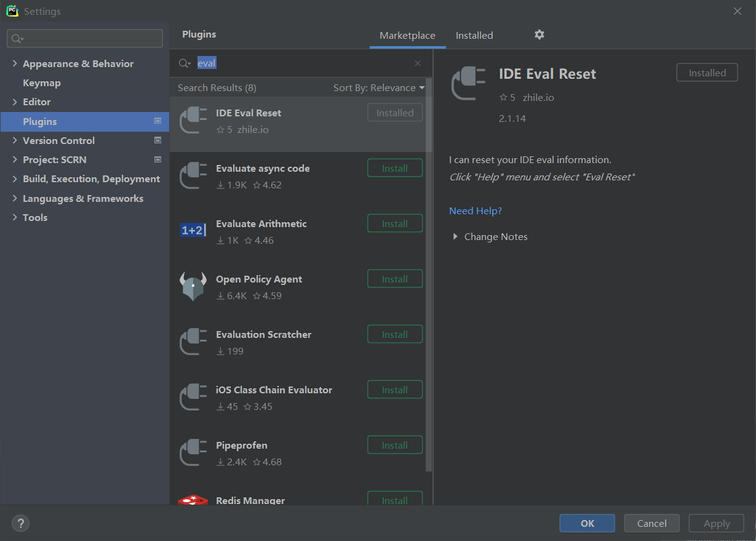Open the Need Help? link
756x541 pixels.
[x=475, y=210]
